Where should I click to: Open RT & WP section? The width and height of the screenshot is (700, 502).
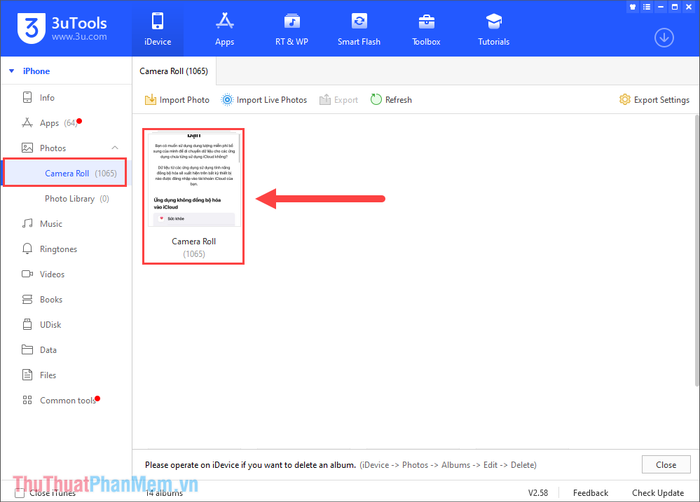coord(292,29)
